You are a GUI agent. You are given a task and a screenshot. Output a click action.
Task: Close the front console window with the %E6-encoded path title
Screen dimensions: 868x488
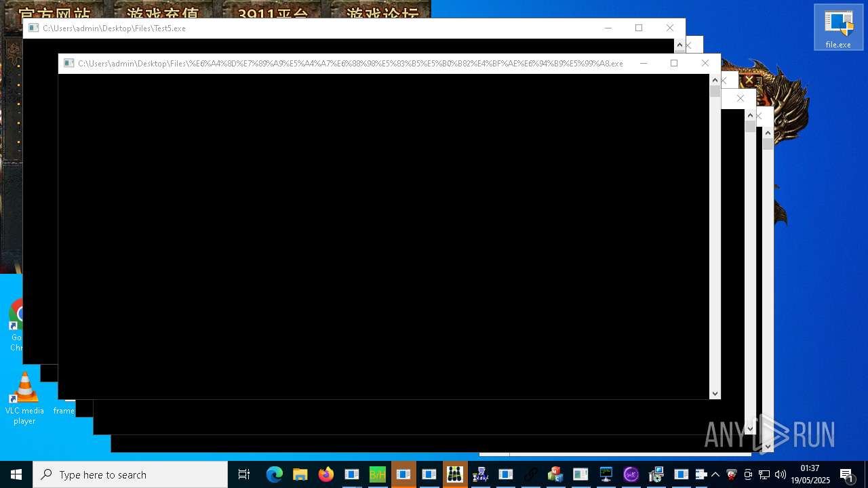(x=705, y=64)
